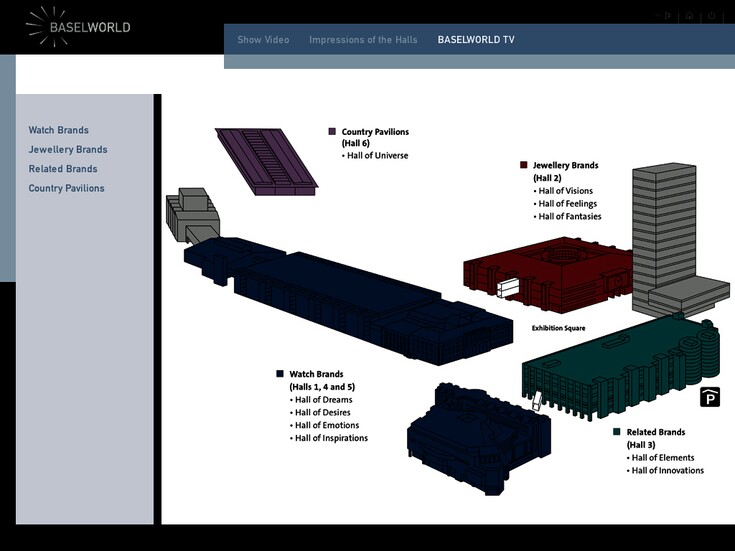Screen dimensions: 735x551
Task: Select the purple Hall 6 building
Action: [265, 159]
